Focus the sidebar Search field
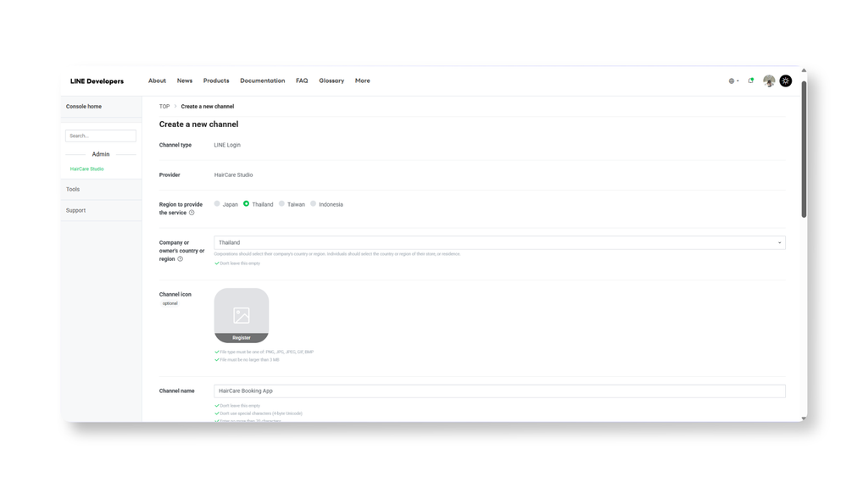 click(x=101, y=136)
